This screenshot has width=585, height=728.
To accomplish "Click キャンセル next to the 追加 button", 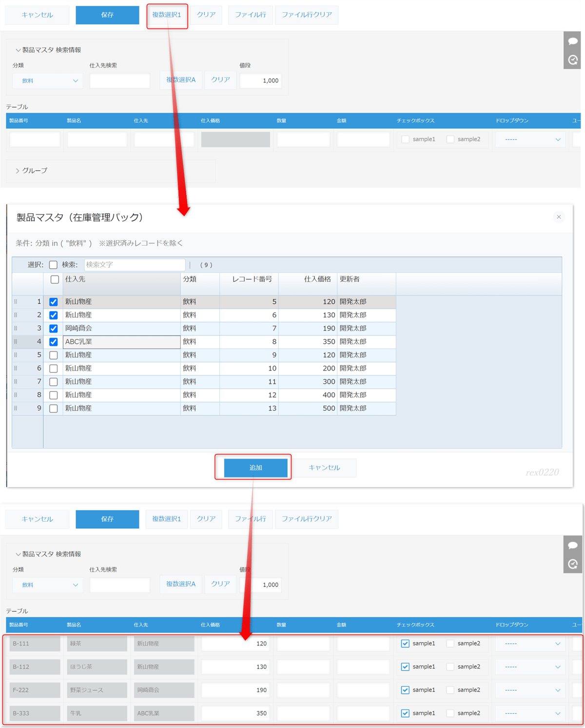I will point(324,468).
